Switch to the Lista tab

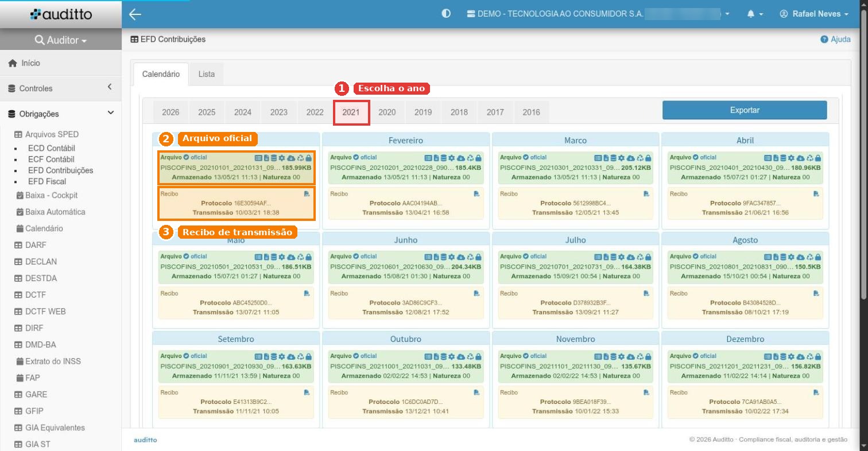(x=207, y=74)
